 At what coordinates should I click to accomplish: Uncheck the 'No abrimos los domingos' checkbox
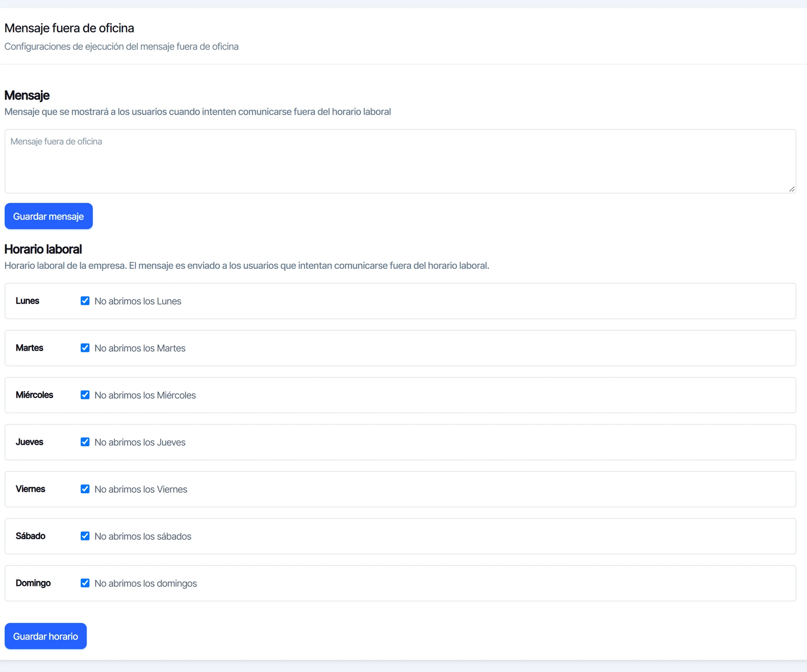[x=85, y=583]
